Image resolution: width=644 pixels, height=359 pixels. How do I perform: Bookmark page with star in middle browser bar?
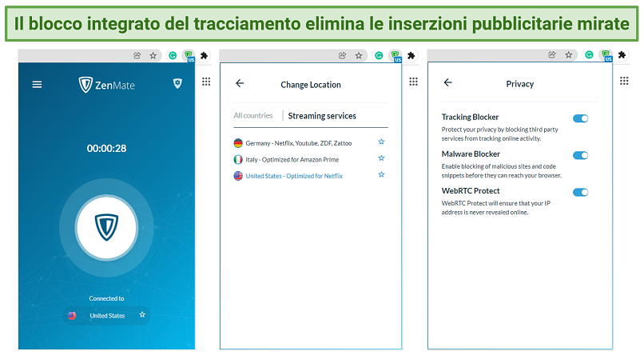pyautogui.click(x=359, y=55)
